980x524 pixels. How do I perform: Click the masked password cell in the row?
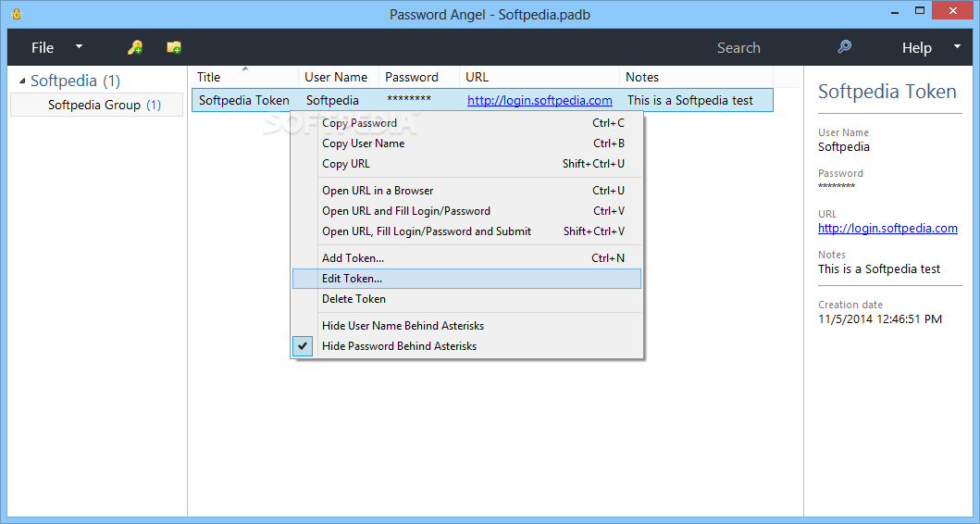[x=409, y=99]
